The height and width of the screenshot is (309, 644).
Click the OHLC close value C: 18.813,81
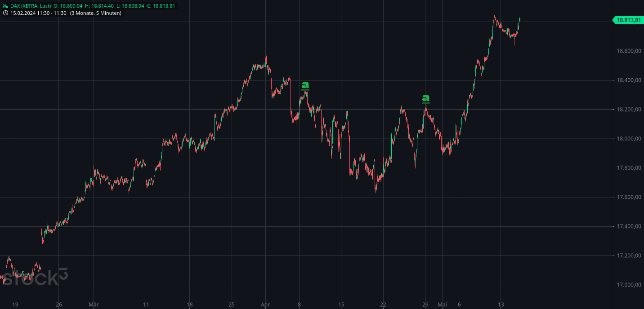click(161, 6)
